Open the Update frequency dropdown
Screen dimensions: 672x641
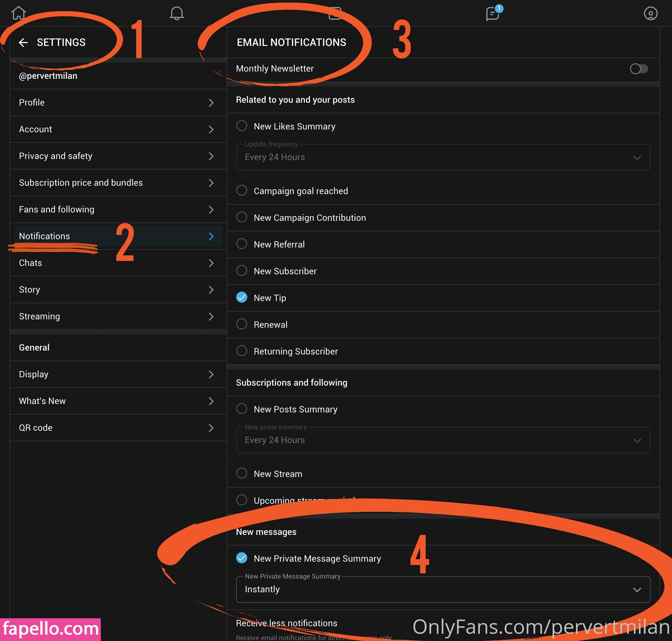[443, 157]
